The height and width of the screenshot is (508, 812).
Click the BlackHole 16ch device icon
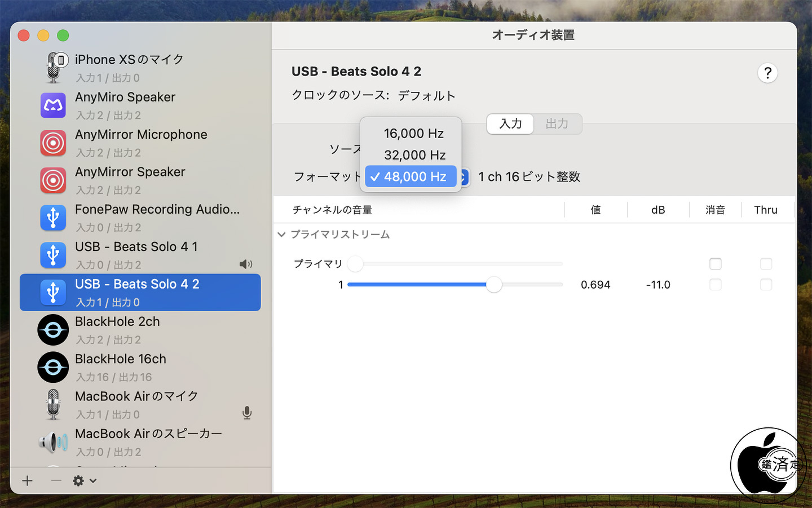click(x=54, y=367)
